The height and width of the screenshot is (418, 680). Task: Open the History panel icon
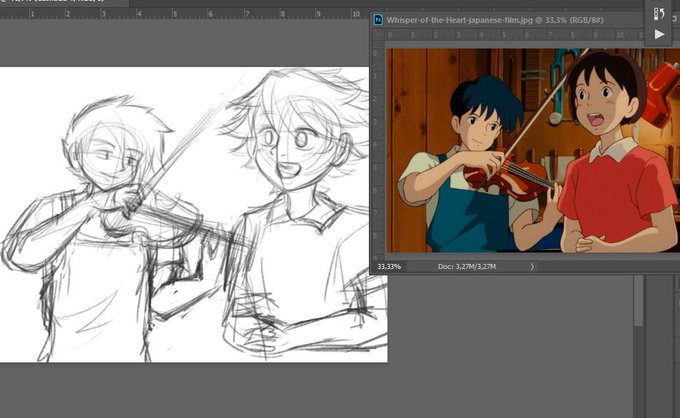coord(659,13)
